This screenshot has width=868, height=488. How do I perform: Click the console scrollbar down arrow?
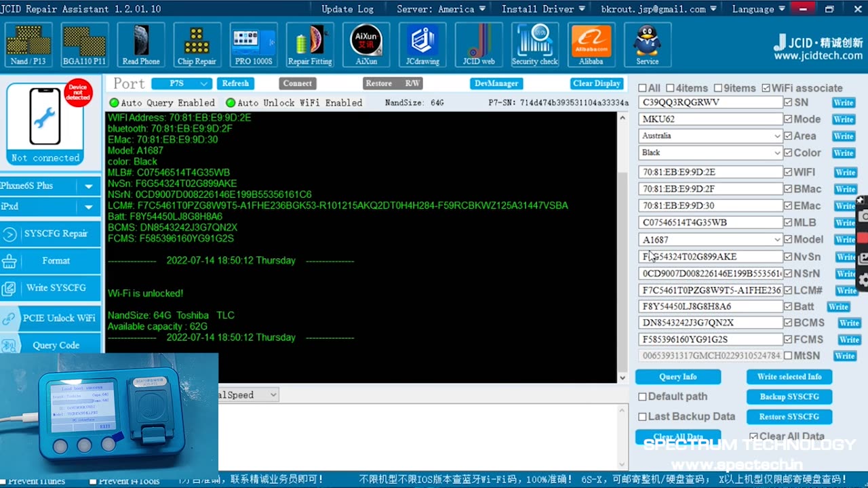(622, 378)
